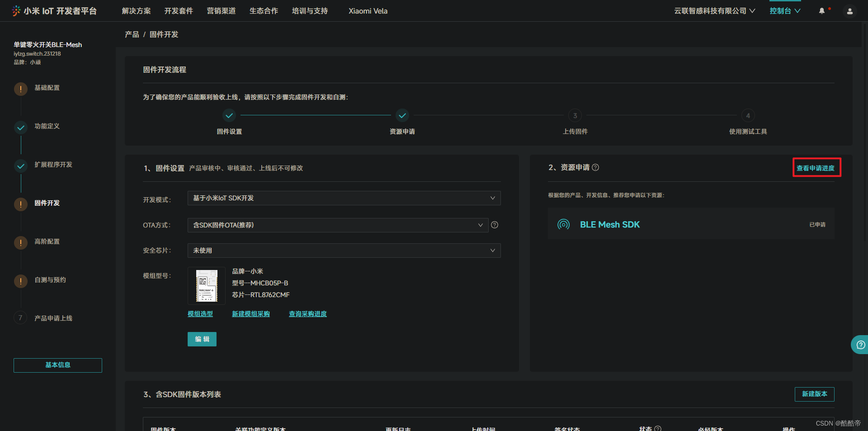Click the 芯片—RTL8762CMF text
This screenshot has height=431, width=868.
[x=261, y=295]
